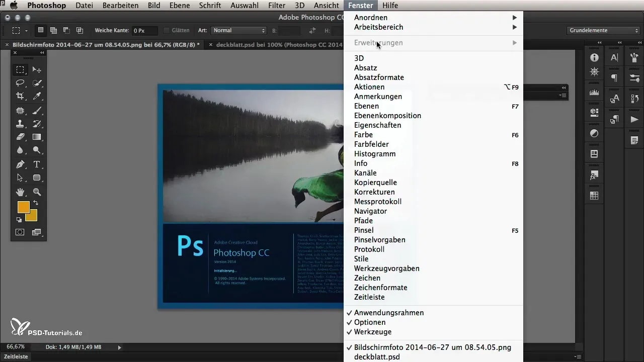Choose Add to Selection mode
644x362 pixels.
(53, 30)
